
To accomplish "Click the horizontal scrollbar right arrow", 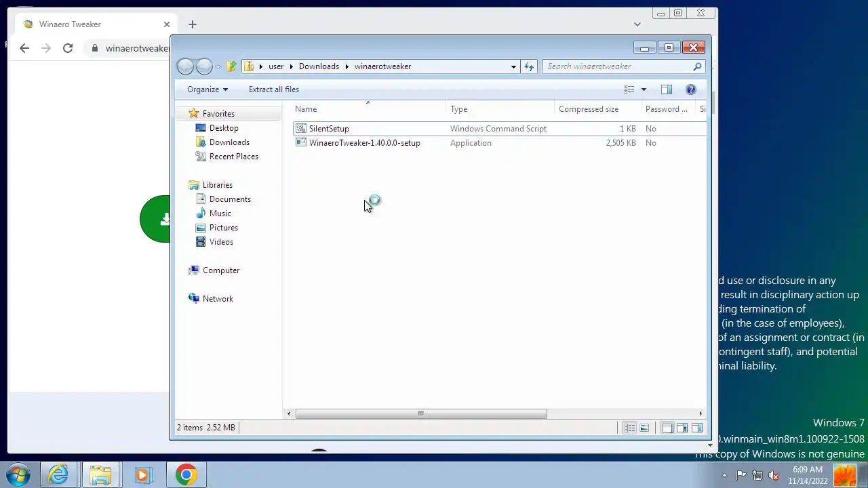I will (701, 413).
